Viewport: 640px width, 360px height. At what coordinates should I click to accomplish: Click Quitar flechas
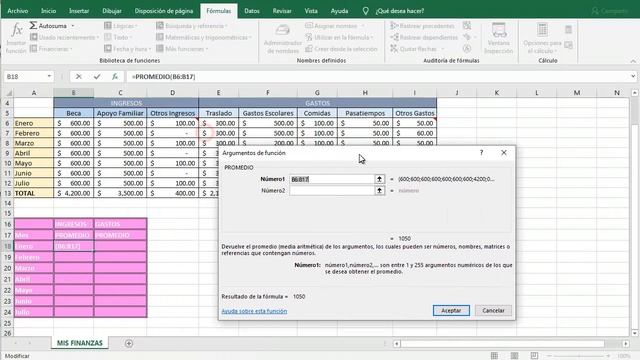(x=417, y=49)
